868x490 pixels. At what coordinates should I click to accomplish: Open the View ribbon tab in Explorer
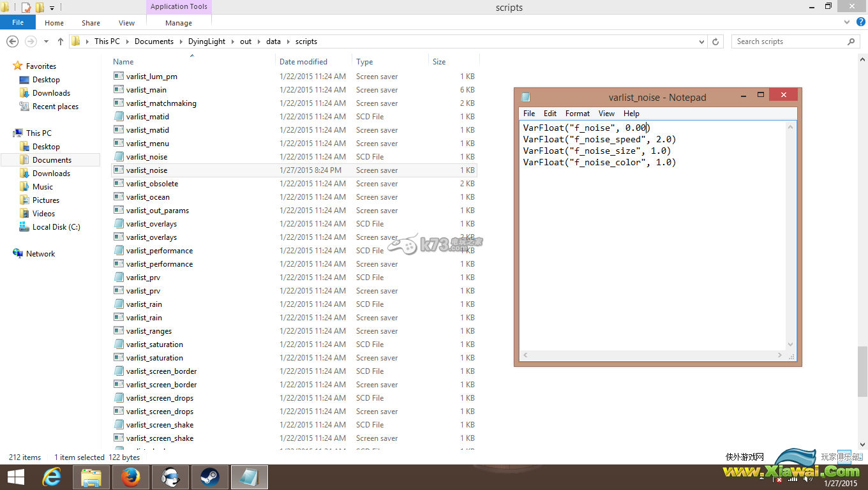(126, 23)
